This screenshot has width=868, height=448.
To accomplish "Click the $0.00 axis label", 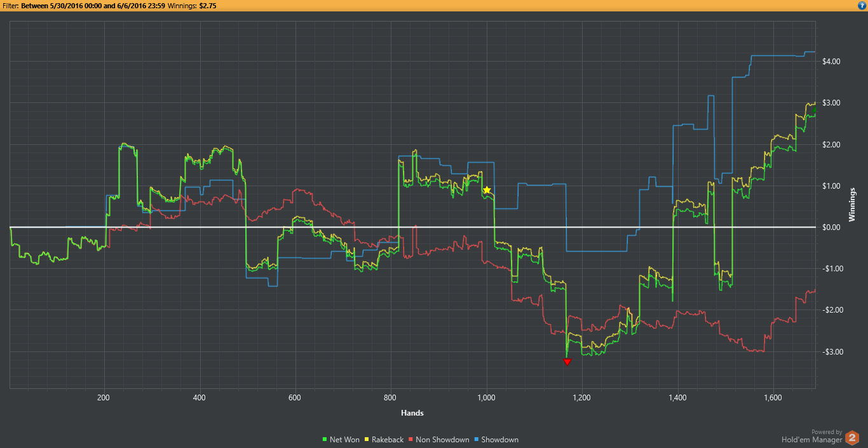I will tap(831, 227).
